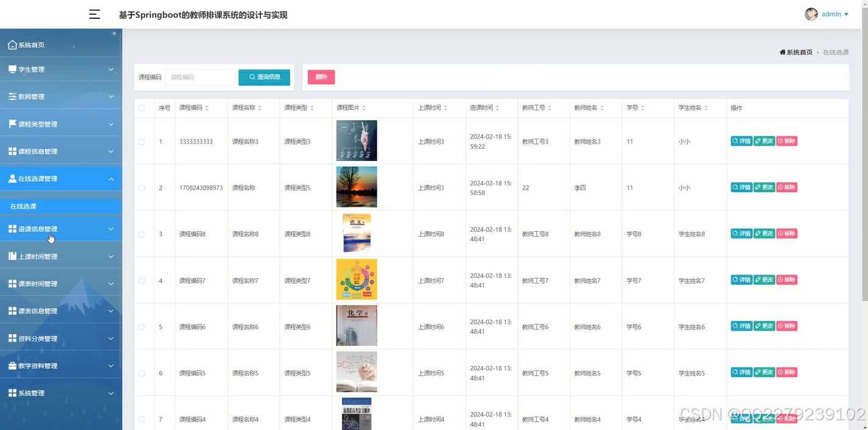Click the 删除 button
The width and height of the screenshot is (868, 430).
pos(321,77)
